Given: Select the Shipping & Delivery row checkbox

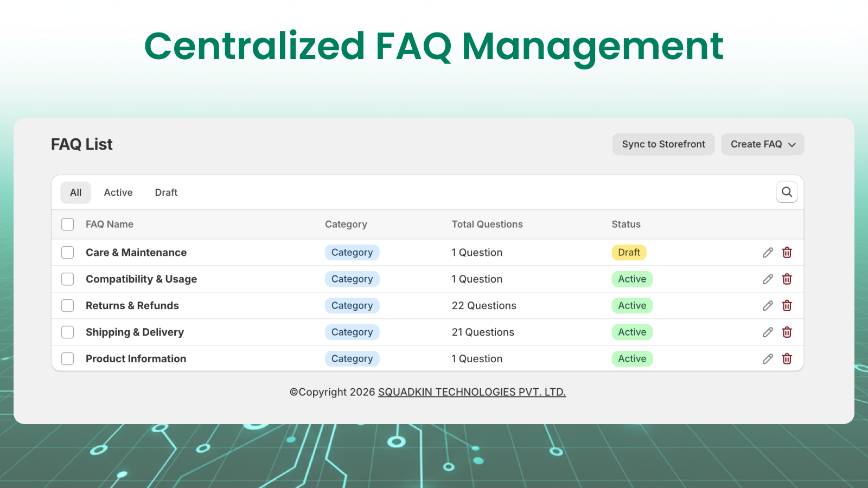Looking at the screenshot, I should [67, 332].
